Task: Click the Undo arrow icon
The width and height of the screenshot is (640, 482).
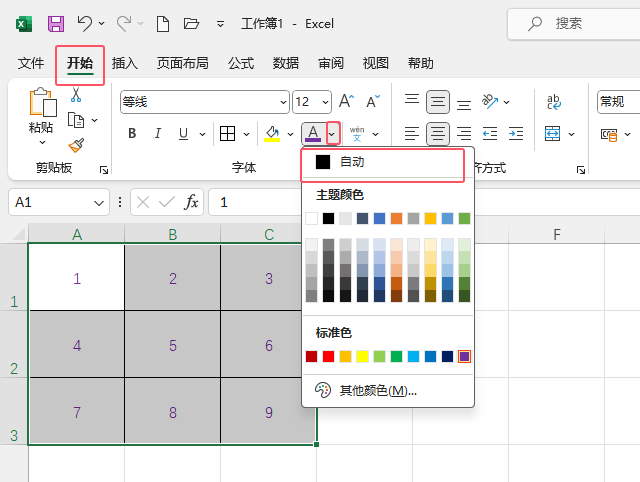Action: tap(85, 23)
